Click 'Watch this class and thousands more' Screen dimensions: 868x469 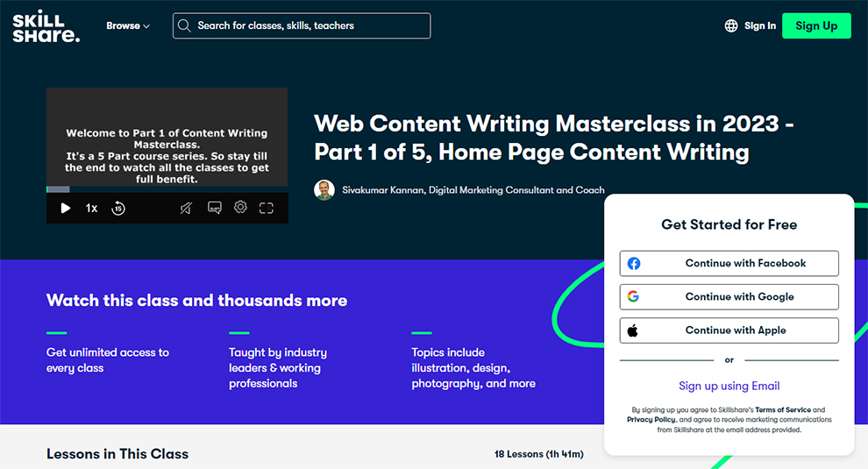coord(197,301)
